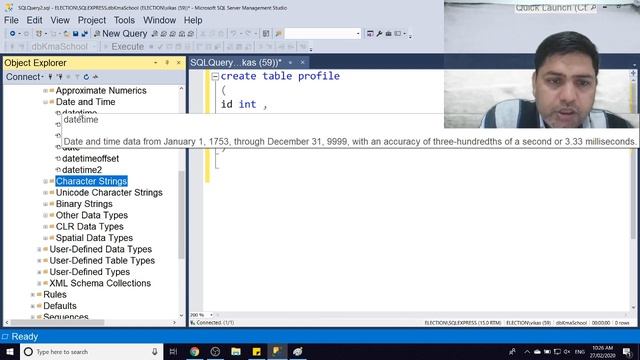Click 'Connected. (1/1)' in status bar

click(x=215, y=322)
